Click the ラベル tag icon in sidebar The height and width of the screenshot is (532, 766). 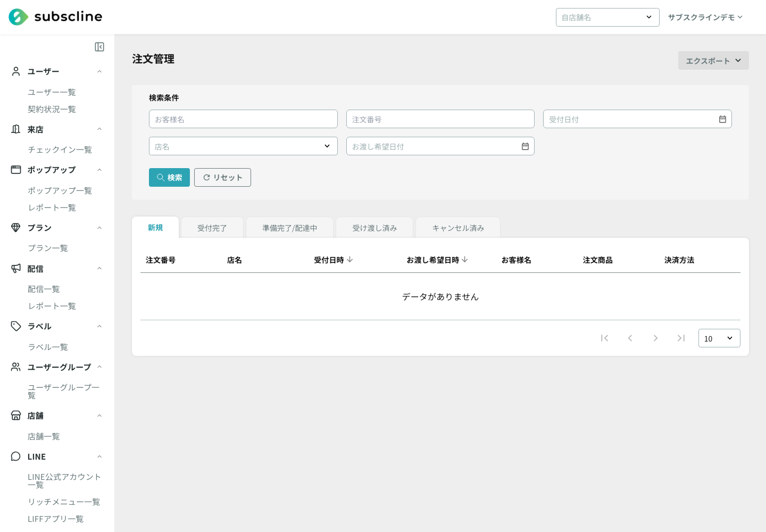16,326
